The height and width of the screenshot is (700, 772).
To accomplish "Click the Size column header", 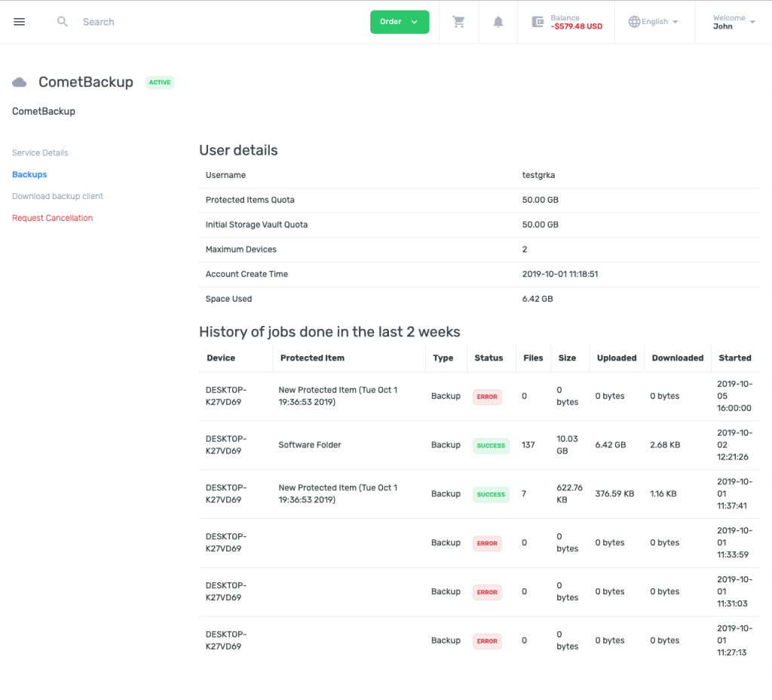I will click(x=567, y=358).
